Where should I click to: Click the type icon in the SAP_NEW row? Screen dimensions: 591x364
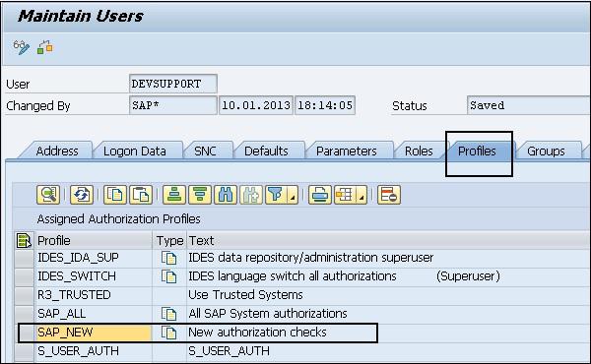coord(168,333)
